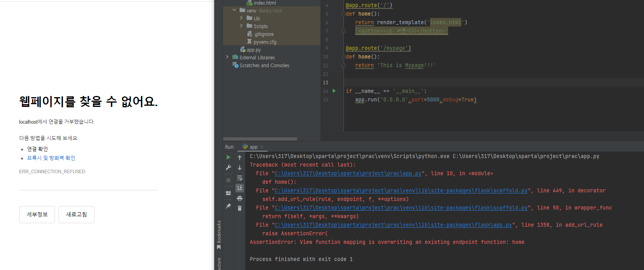Click the Python file icon next to app.py
644x270 pixels.
(x=243, y=50)
